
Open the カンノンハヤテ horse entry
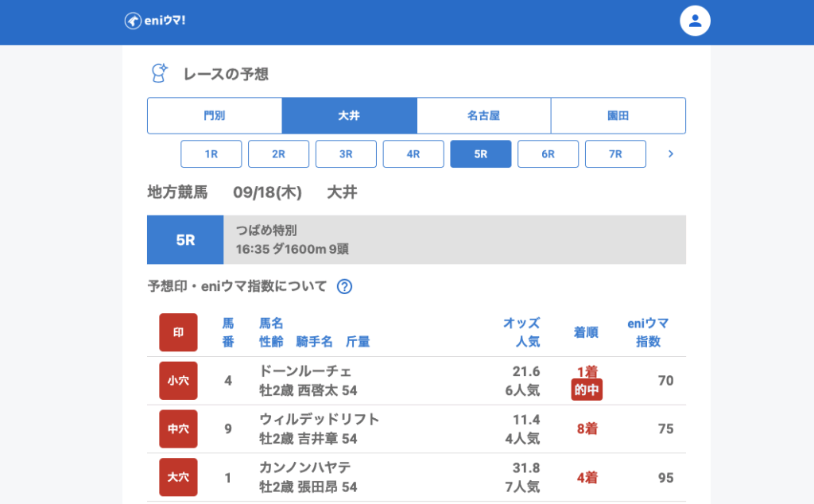[x=305, y=467]
